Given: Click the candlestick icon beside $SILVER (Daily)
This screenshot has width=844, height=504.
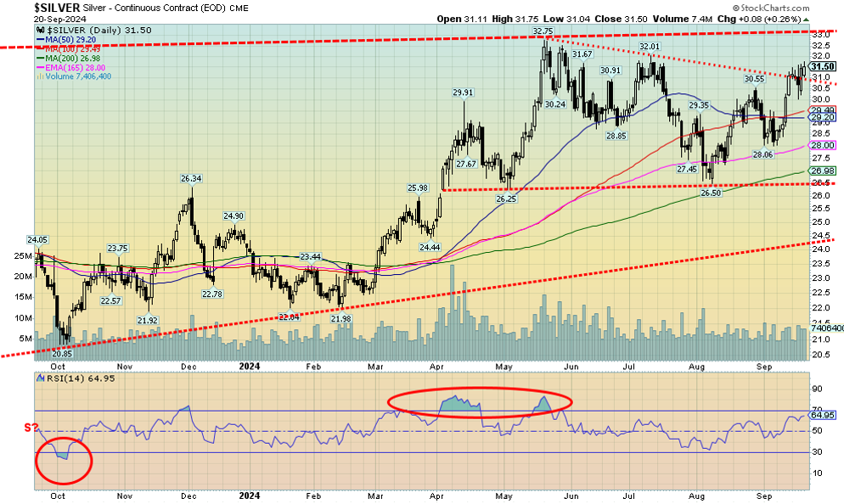Looking at the screenshot, I should [x=39, y=31].
